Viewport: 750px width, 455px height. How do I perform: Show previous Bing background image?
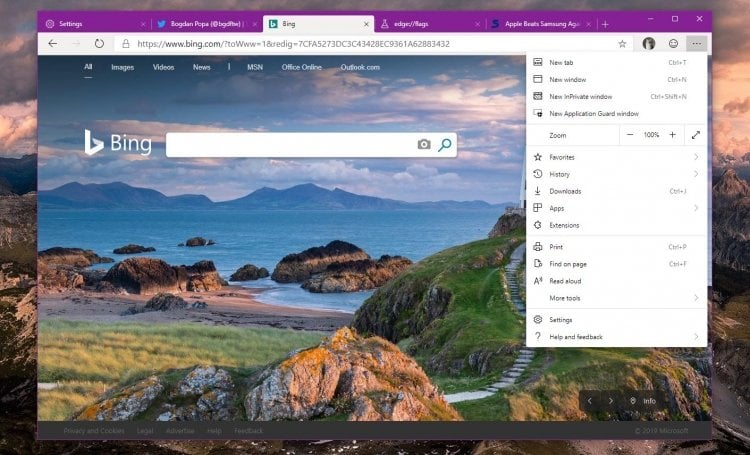590,401
